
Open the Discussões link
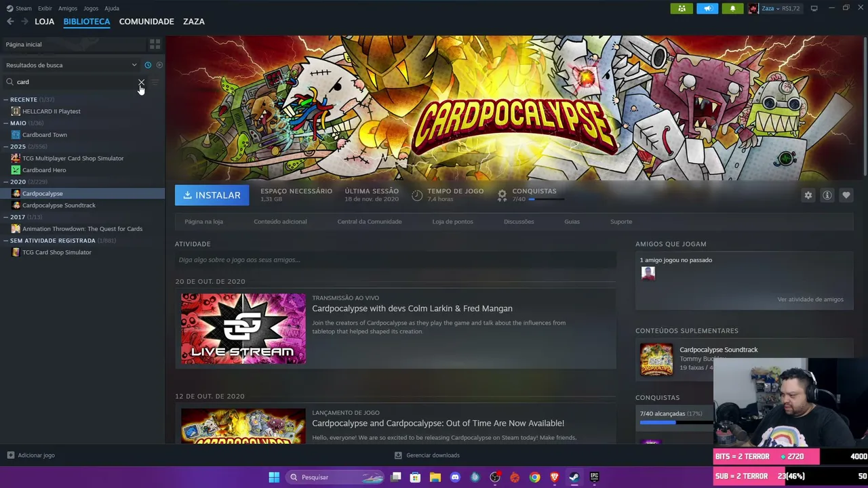(519, 222)
